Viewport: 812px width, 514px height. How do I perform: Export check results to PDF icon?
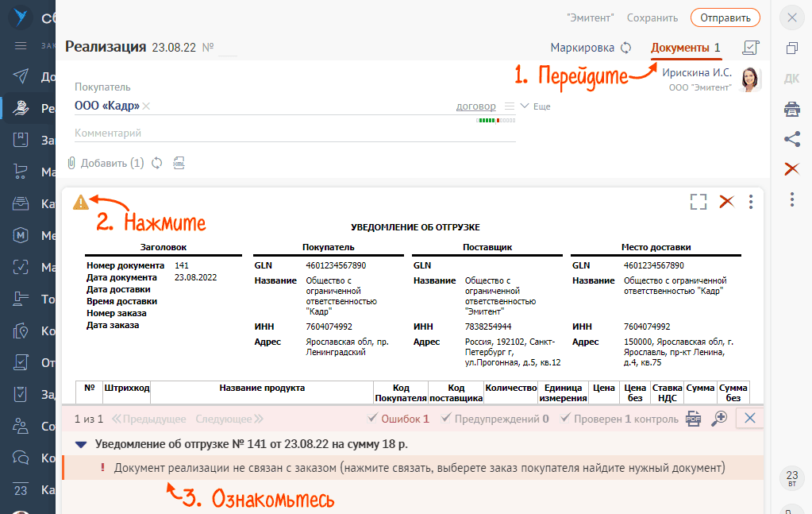(x=693, y=419)
